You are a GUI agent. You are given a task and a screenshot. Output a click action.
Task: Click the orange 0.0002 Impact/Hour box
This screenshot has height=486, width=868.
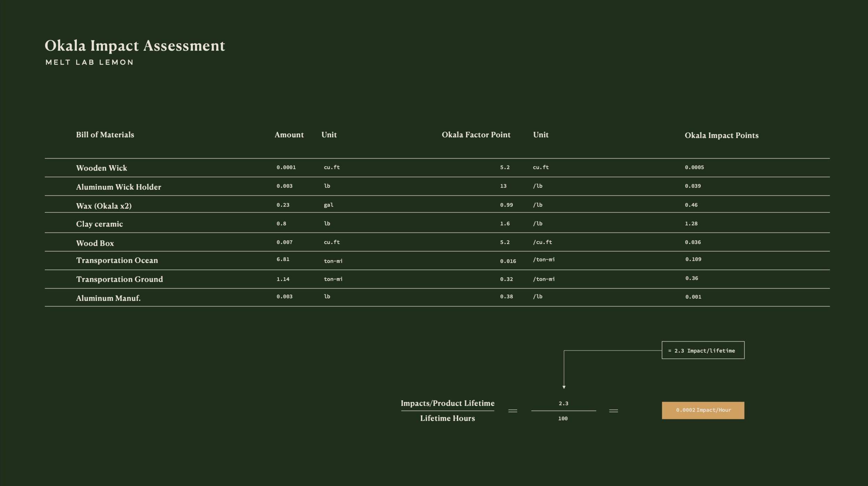[703, 410]
